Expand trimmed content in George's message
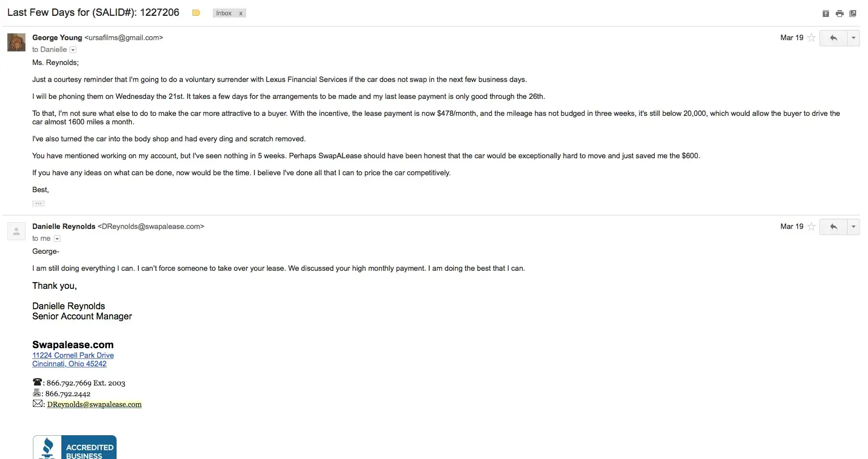 (38, 203)
